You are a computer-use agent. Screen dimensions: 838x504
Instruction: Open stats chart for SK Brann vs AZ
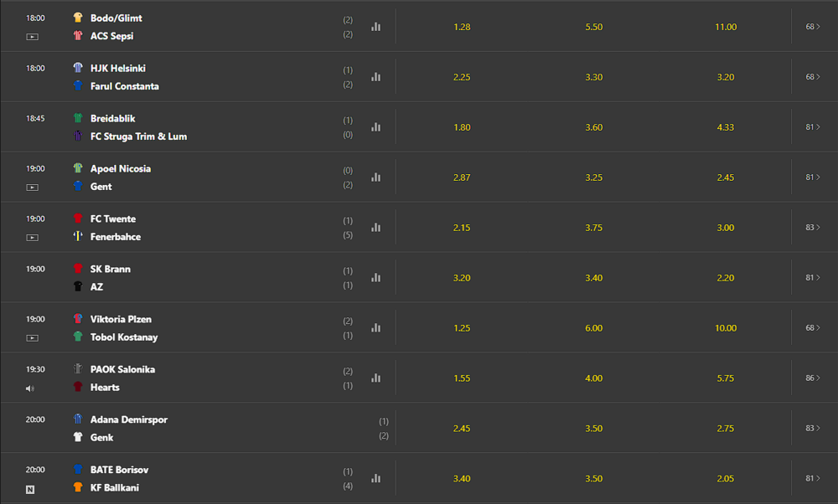[376, 278]
